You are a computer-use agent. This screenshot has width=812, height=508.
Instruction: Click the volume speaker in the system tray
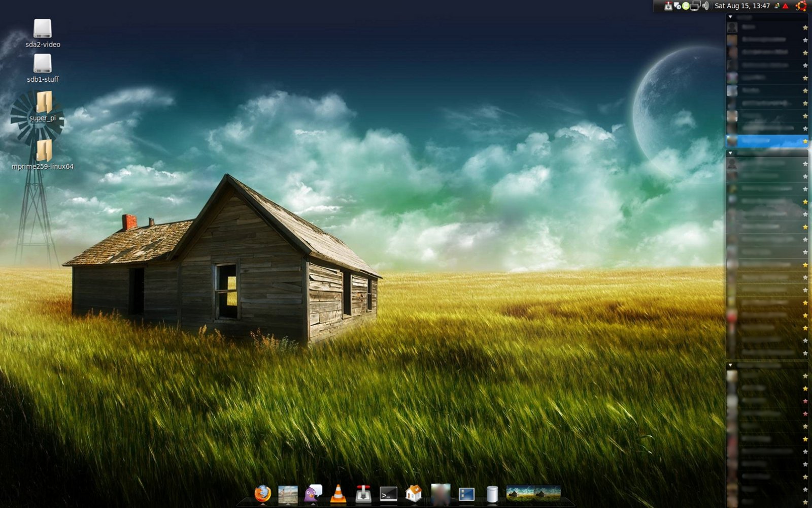[x=706, y=7]
